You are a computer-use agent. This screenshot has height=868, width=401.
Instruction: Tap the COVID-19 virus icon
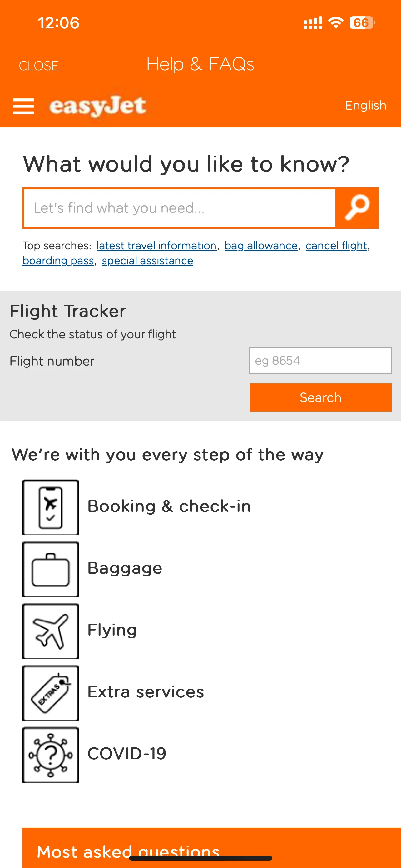(51, 755)
